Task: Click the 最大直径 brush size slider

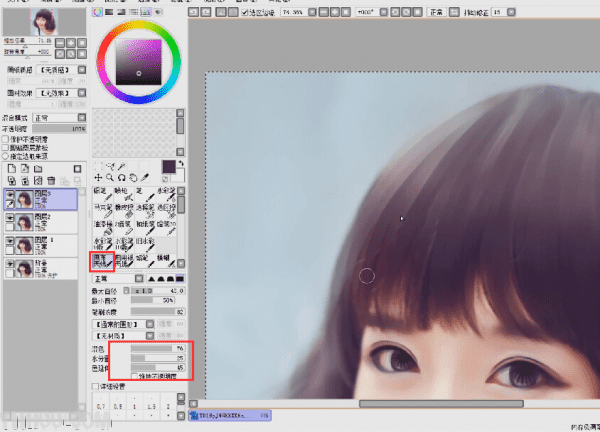Action: click(158, 291)
